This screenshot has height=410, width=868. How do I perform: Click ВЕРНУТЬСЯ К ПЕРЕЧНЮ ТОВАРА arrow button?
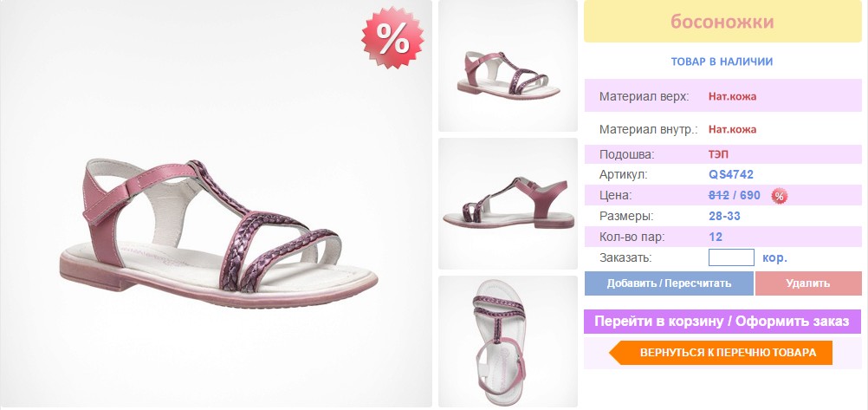pos(721,353)
